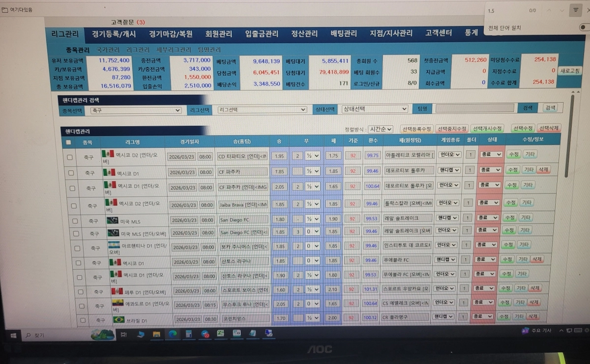Open the 지점/지사관리 menu
590x364 pixels.
[x=391, y=33]
